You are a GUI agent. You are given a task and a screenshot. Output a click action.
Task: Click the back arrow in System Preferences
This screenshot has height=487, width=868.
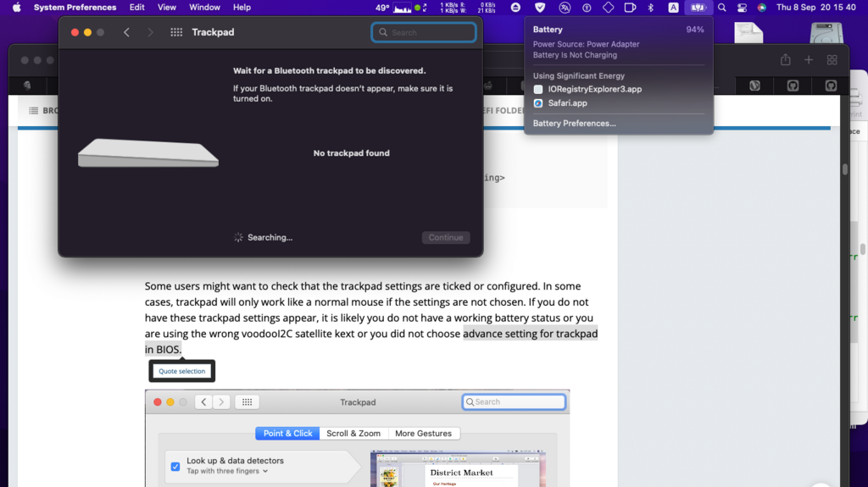[x=126, y=32]
